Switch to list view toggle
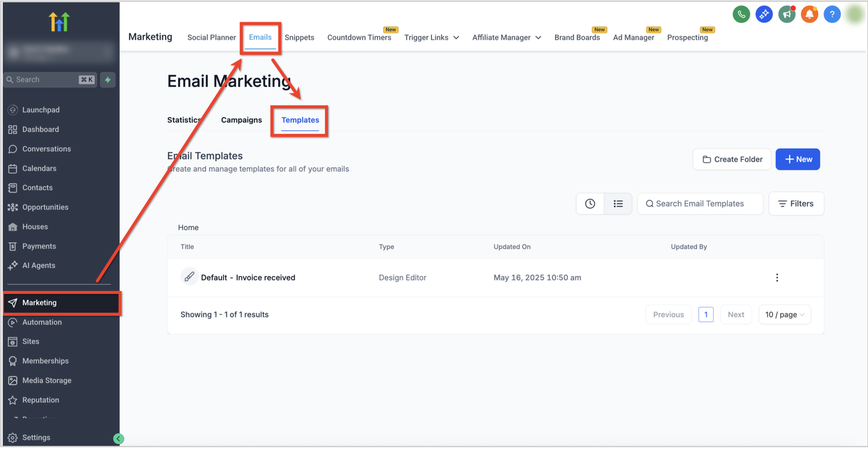Image resolution: width=868 pixels, height=449 pixels. pyautogui.click(x=618, y=203)
